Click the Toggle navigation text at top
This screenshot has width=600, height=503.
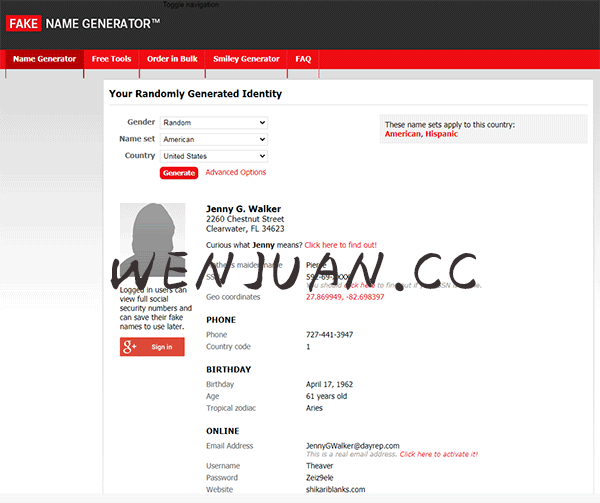[191, 5]
